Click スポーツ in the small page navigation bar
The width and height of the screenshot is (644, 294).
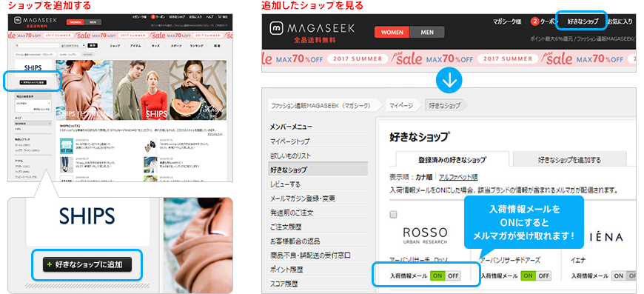click(175, 46)
